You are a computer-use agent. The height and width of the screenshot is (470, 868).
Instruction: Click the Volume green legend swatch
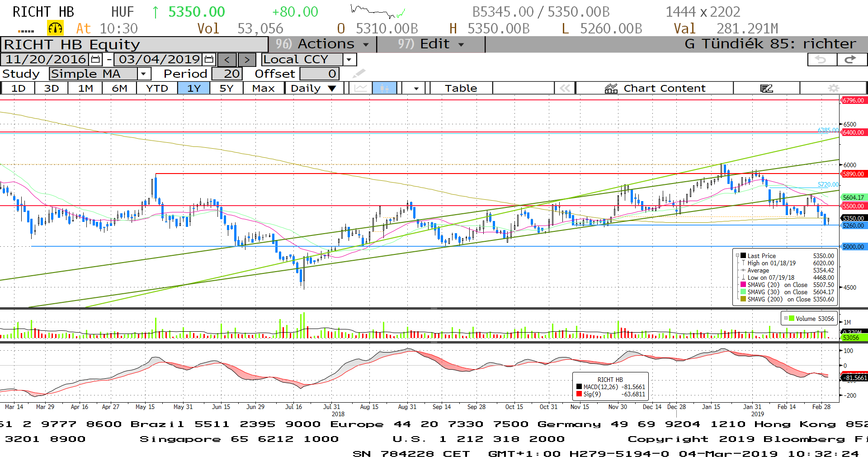click(792, 318)
